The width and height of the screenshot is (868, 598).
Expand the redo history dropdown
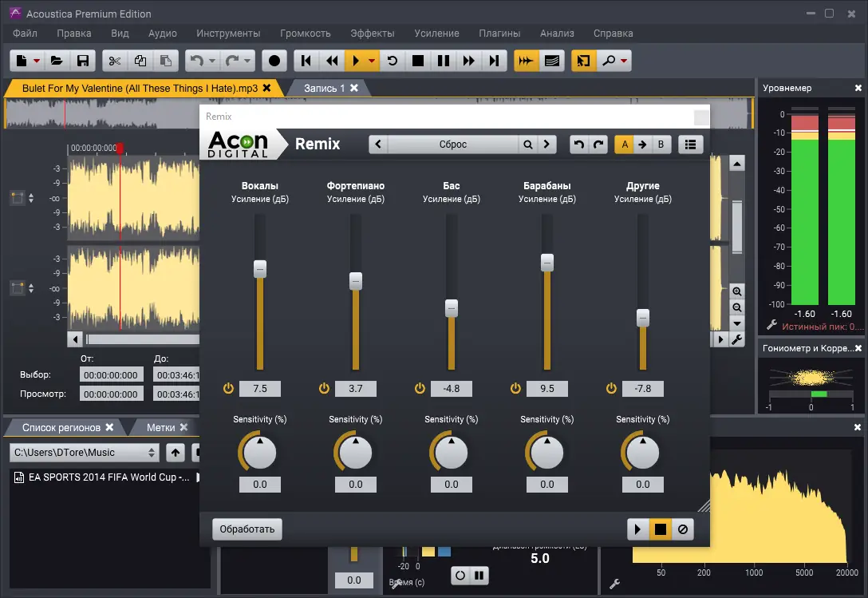click(247, 61)
